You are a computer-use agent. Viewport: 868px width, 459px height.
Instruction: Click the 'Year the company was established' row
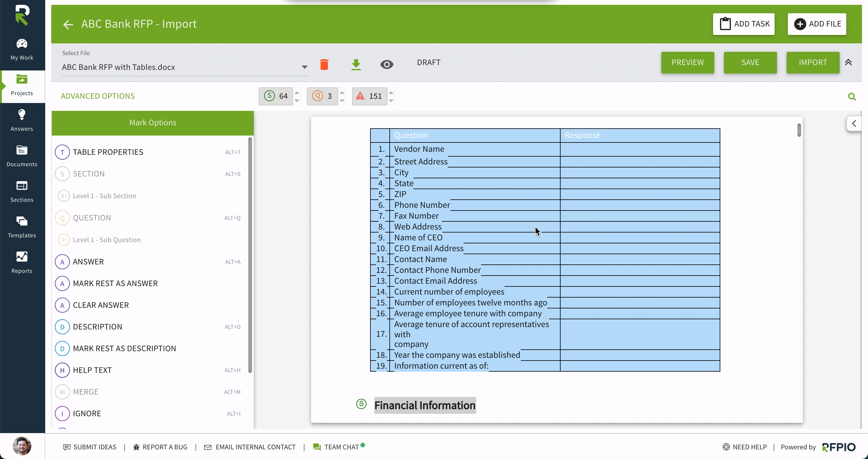(x=545, y=355)
